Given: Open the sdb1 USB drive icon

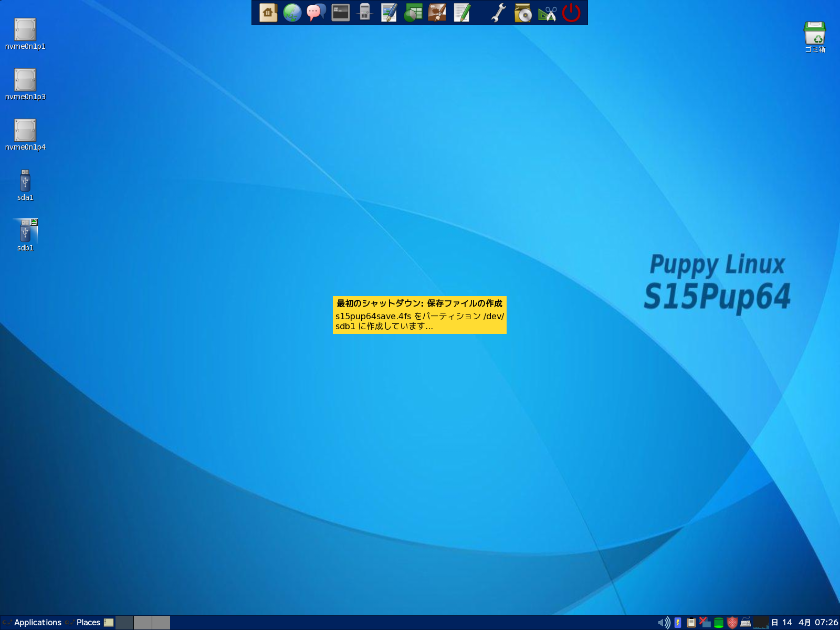Looking at the screenshot, I should 25,231.
